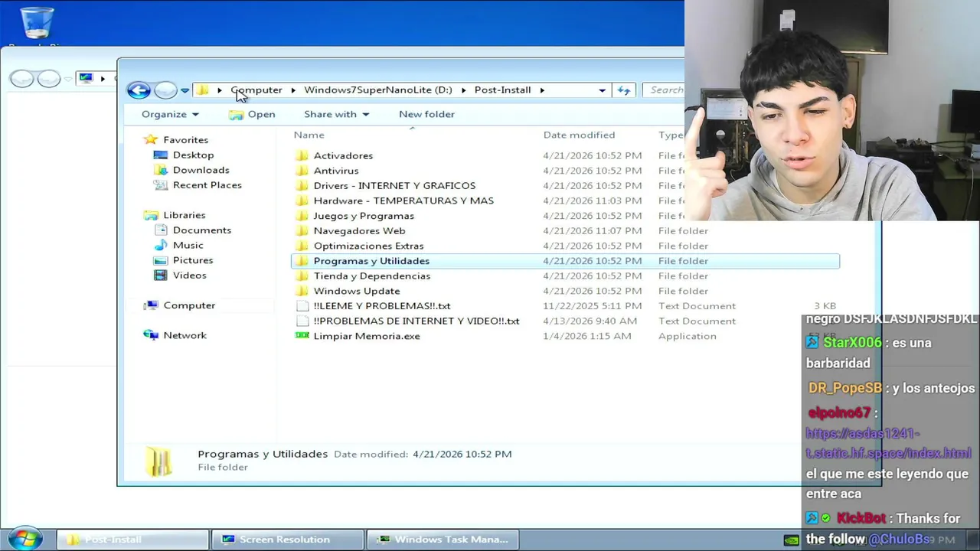Click the link posted by elpolno67 in chat
Image resolution: width=980 pixels, height=551 pixels.
pos(888,443)
